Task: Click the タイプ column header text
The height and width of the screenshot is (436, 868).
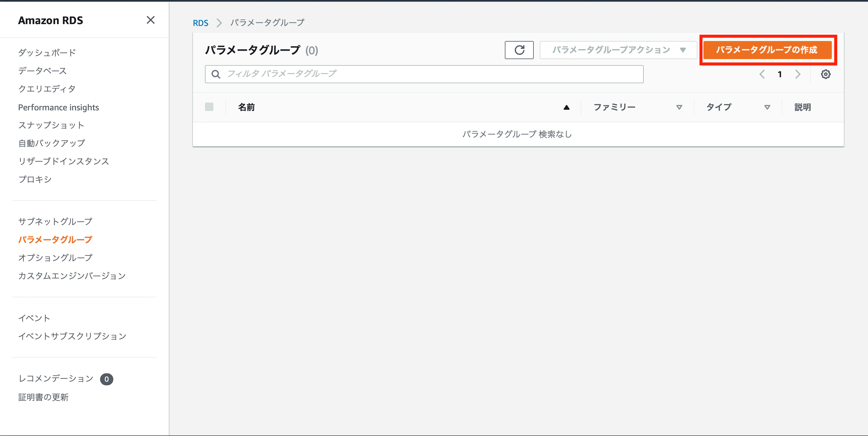Action: 719,107
